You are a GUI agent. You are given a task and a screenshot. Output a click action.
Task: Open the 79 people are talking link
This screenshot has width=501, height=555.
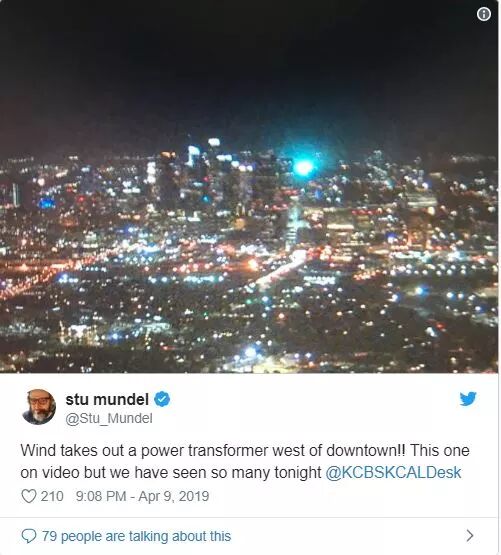[136, 536]
